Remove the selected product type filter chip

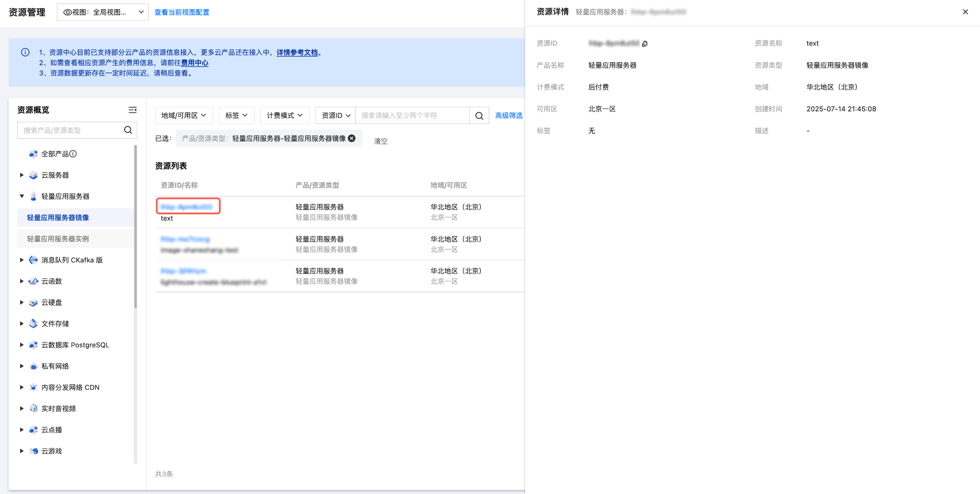[x=352, y=138]
